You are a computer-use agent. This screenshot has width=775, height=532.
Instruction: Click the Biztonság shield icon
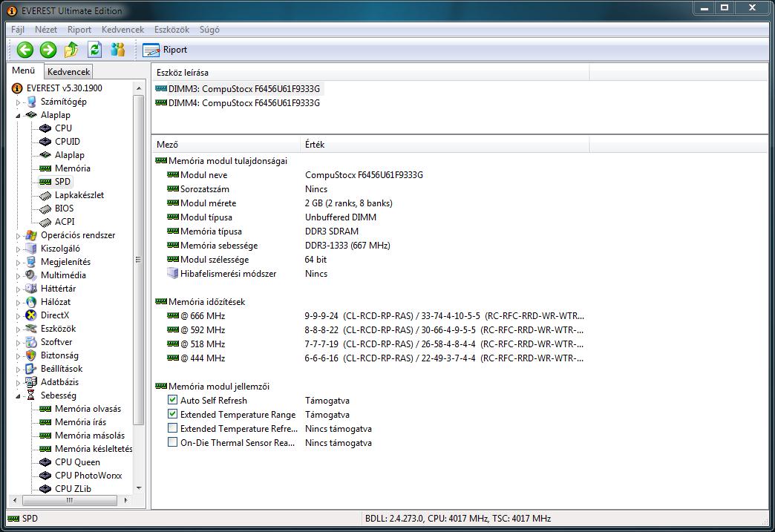31,355
